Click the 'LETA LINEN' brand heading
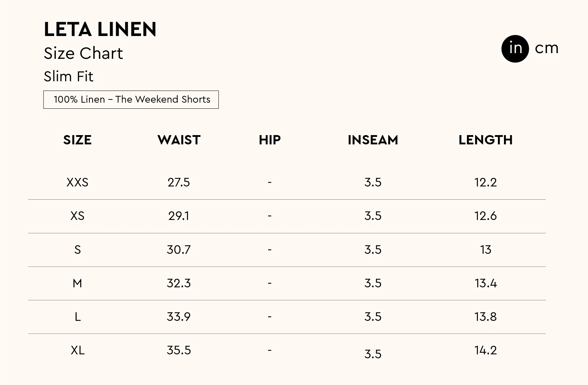The image size is (588, 385). click(100, 29)
